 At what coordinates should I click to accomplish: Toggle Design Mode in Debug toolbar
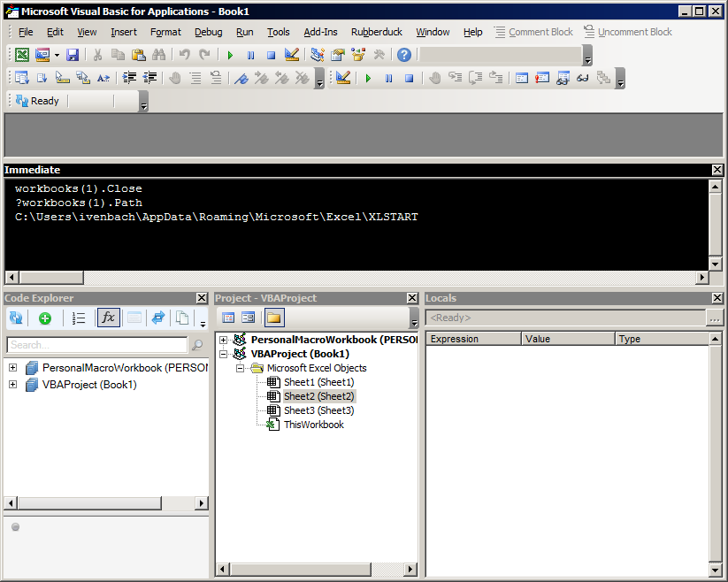pos(342,78)
